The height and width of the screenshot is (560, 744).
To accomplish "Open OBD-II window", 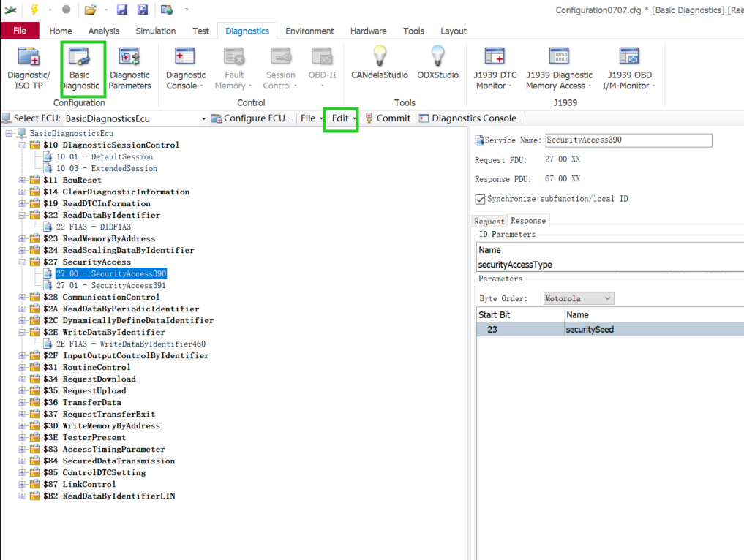I will pyautogui.click(x=322, y=68).
